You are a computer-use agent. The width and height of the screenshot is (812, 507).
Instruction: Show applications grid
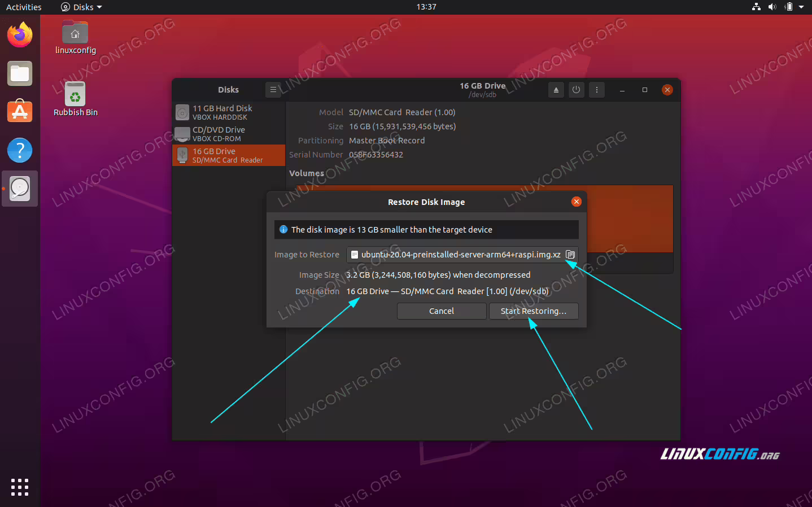click(x=20, y=487)
